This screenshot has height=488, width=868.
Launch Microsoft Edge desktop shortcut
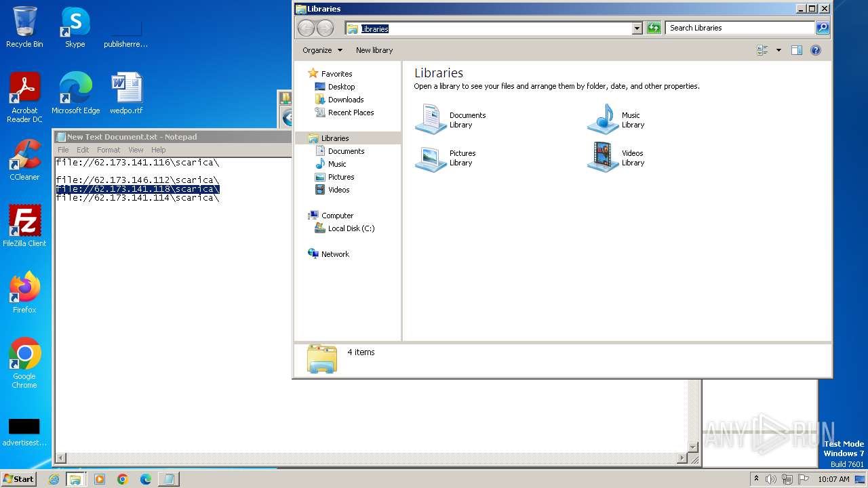75,94
